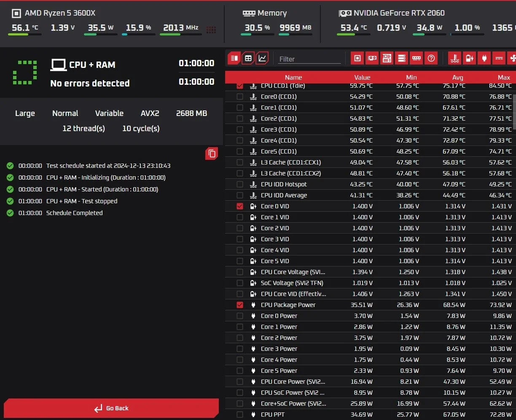The width and height of the screenshot is (516, 420).
Task: Select the L3 Cache (CCD1:CCX2) row name
Action: pos(291,173)
